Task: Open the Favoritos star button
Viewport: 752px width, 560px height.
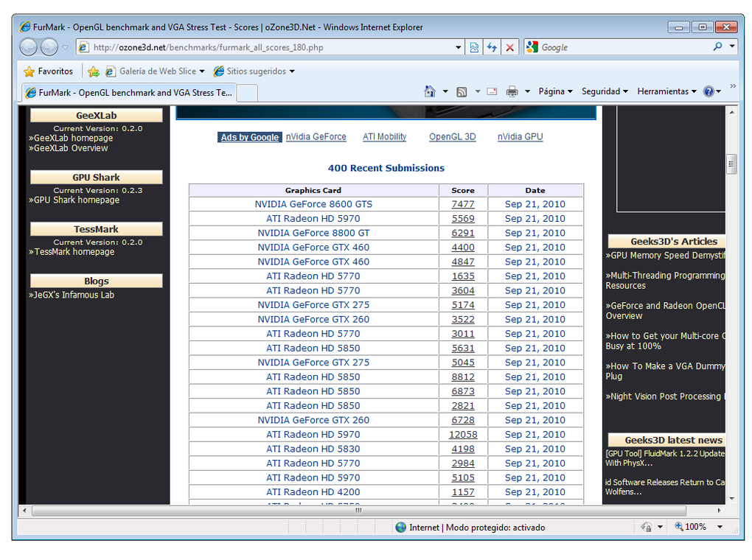Action: [x=49, y=71]
